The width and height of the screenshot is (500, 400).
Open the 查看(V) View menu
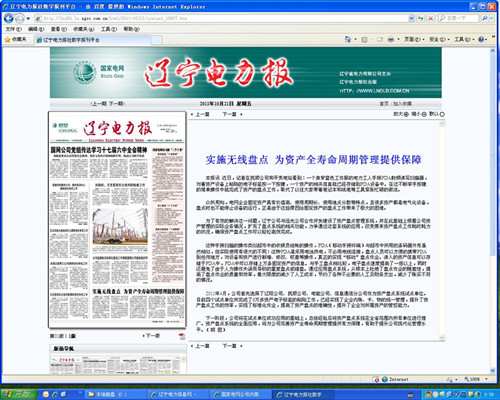(x=59, y=29)
